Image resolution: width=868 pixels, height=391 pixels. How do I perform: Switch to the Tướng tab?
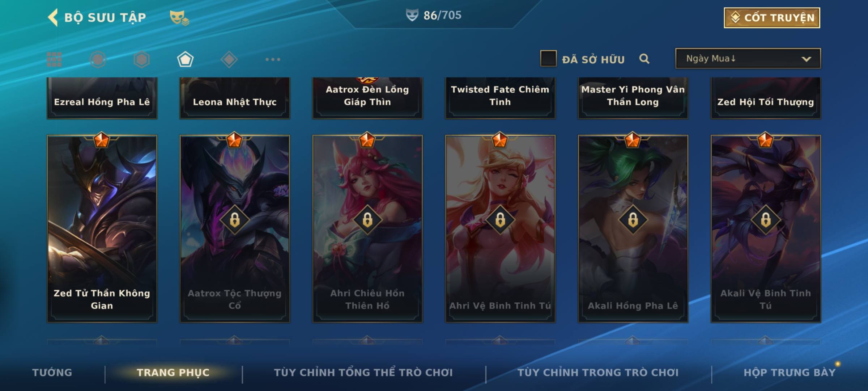point(52,373)
